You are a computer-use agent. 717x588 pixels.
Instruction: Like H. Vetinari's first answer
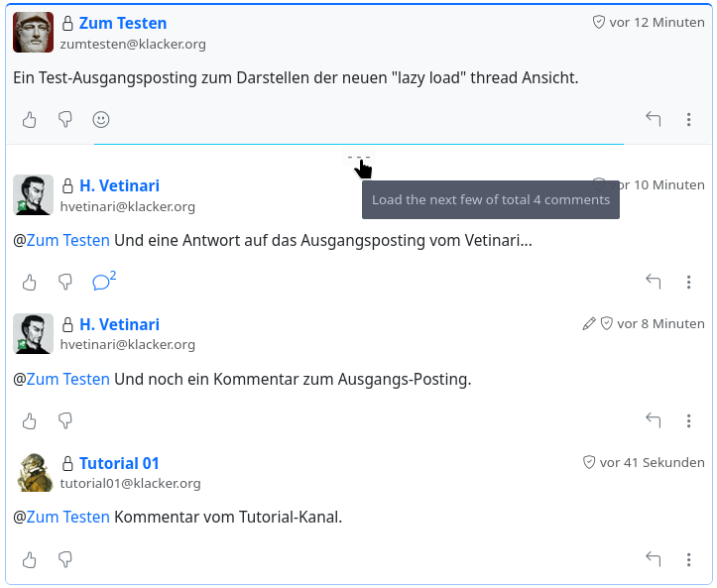tap(30, 283)
